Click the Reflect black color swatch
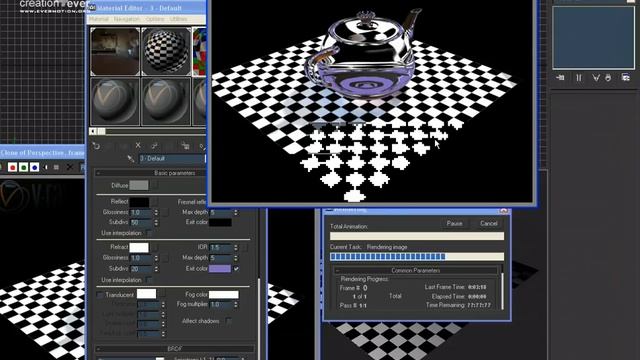Image resolution: width=640 pixels, height=360 pixels. point(139,202)
